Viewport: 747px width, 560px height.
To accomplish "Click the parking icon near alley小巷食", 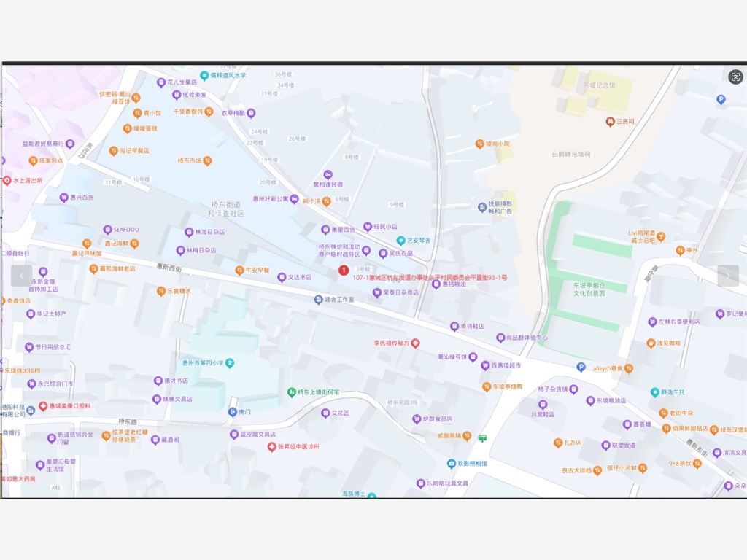I will 581,367.
